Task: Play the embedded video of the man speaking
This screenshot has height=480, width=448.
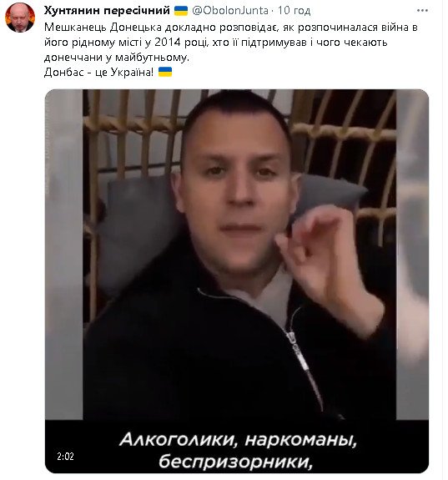Action: coord(237,254)
